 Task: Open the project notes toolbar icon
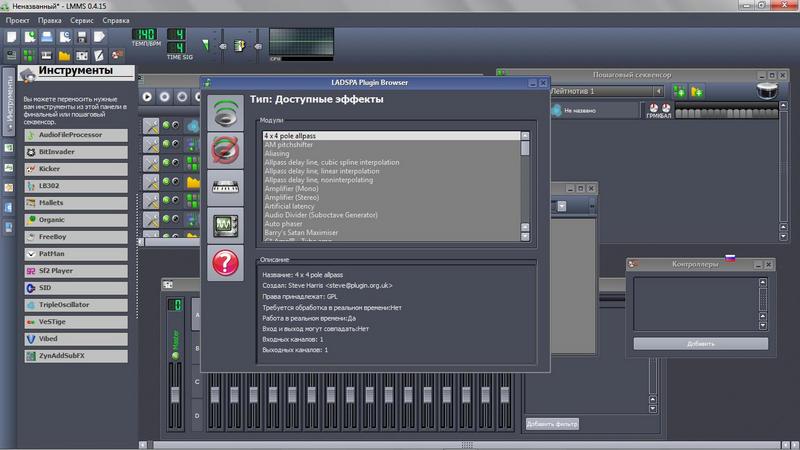pyautogui.click(x=99, y=55)
